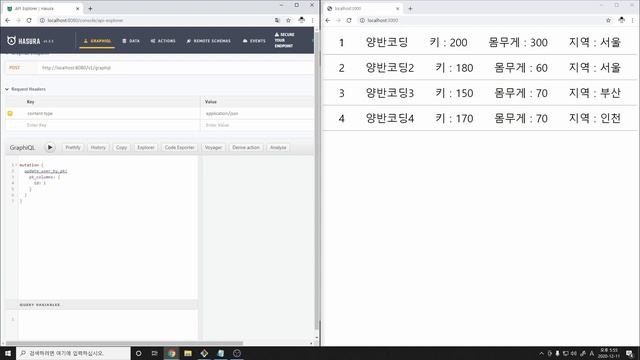Click 지역 : 부산 text
Viewport: 640px width, 360px height.
595,93
